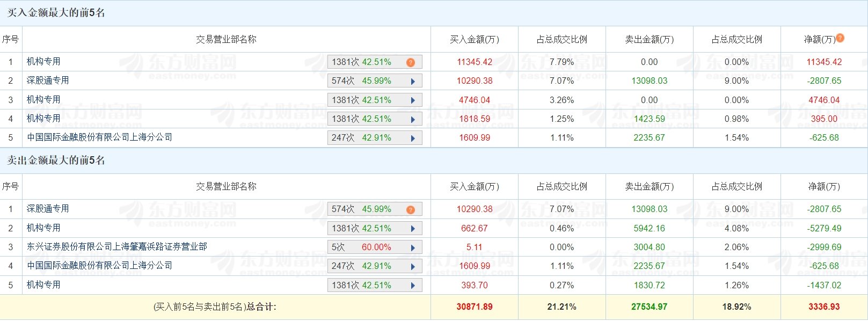Click the 662.67 buy amount cell
Image resolution: width=868 pixels, height=321 pixels.
[x=475, y=228]
